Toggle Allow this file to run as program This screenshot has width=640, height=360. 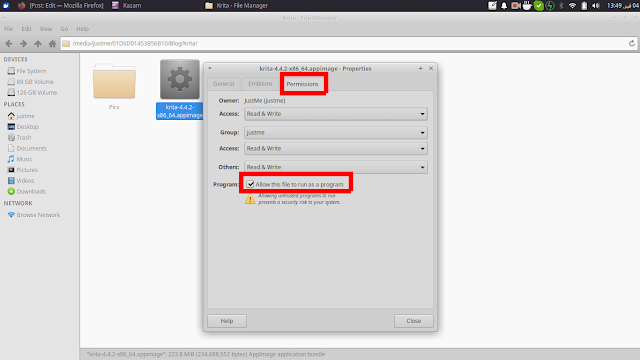(250, 184)
